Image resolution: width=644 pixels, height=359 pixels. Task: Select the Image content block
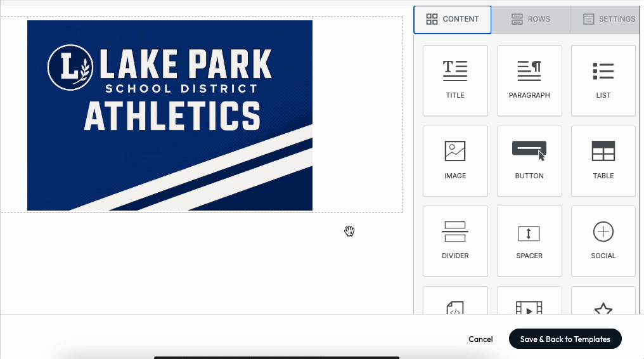coord(455,160)
